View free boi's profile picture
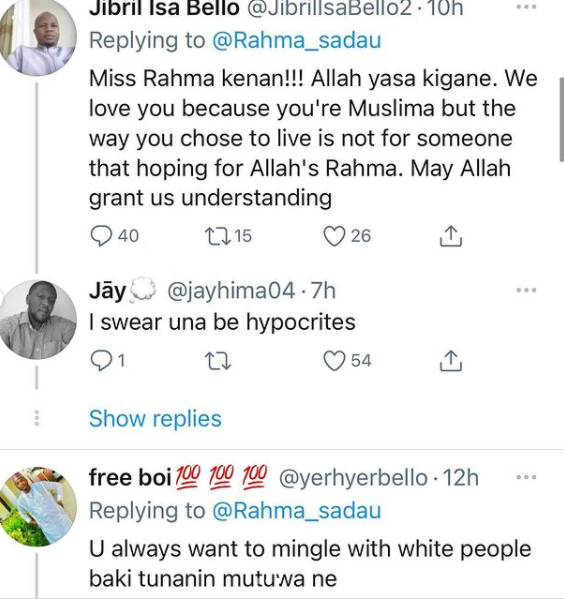 [38, 506]
